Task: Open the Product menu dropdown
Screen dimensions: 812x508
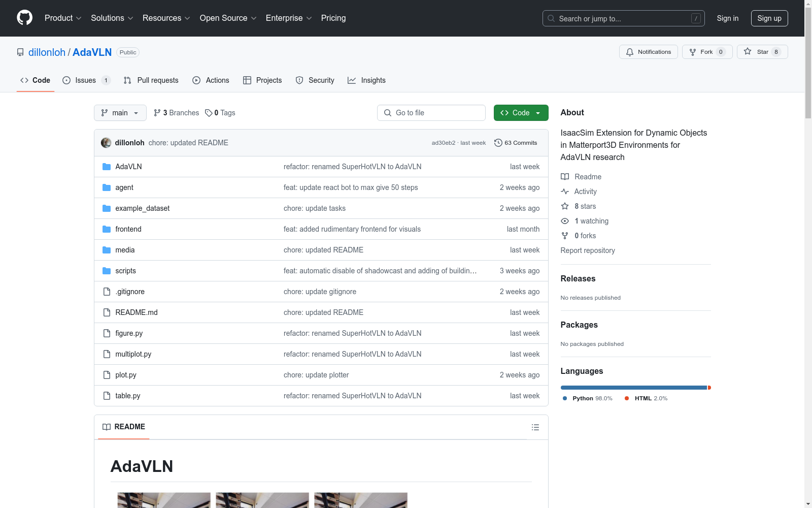Action: point(63,18)
